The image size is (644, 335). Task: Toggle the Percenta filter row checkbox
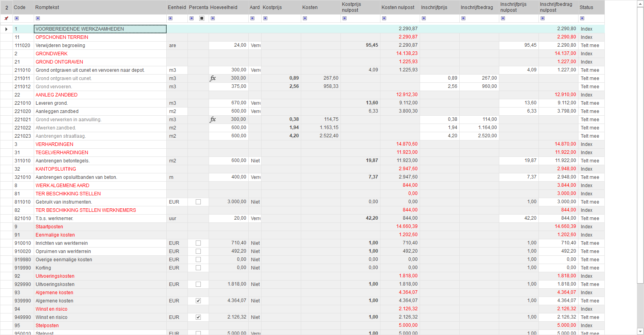(202, 18)
